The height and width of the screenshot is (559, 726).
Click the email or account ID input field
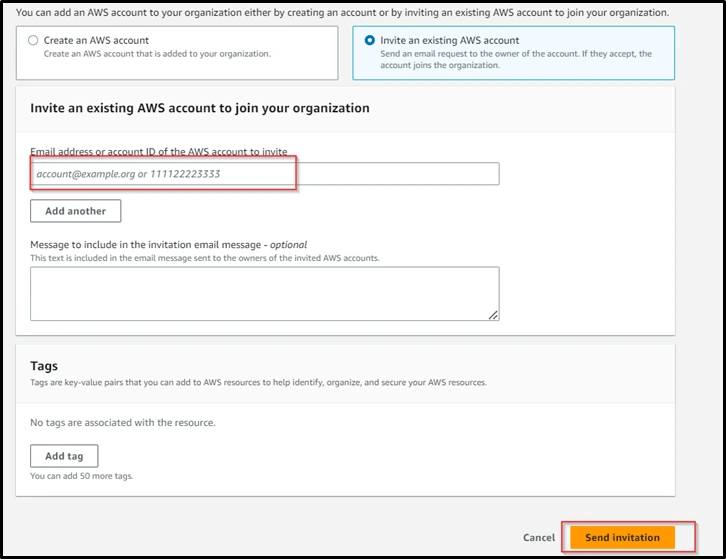(265, 174)
